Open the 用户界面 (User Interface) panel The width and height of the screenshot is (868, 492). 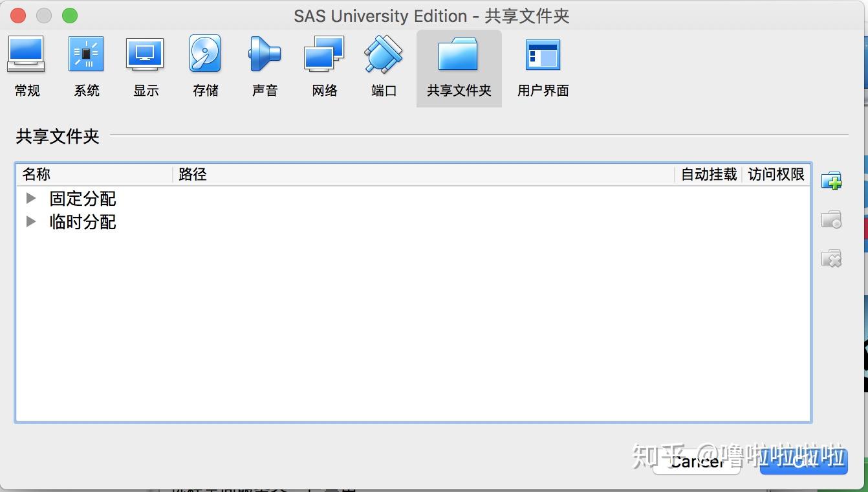coord(543,65)
